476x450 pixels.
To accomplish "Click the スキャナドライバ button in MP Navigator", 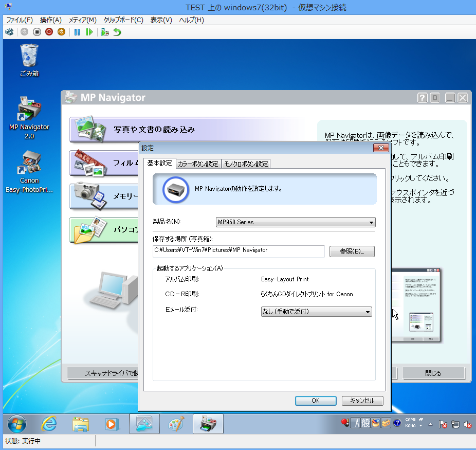I will click(103, 373).
